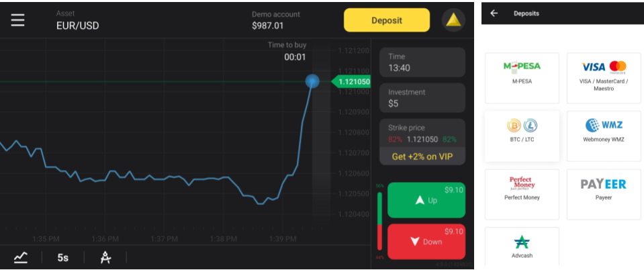Edit the Investment amount field
The height and width of the screenshot is (270, 644).
(422, 98)
